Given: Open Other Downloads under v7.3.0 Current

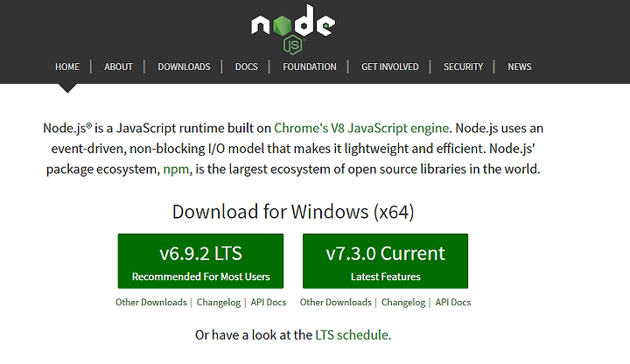Looking at the screenshot, I should coord(335,302).
